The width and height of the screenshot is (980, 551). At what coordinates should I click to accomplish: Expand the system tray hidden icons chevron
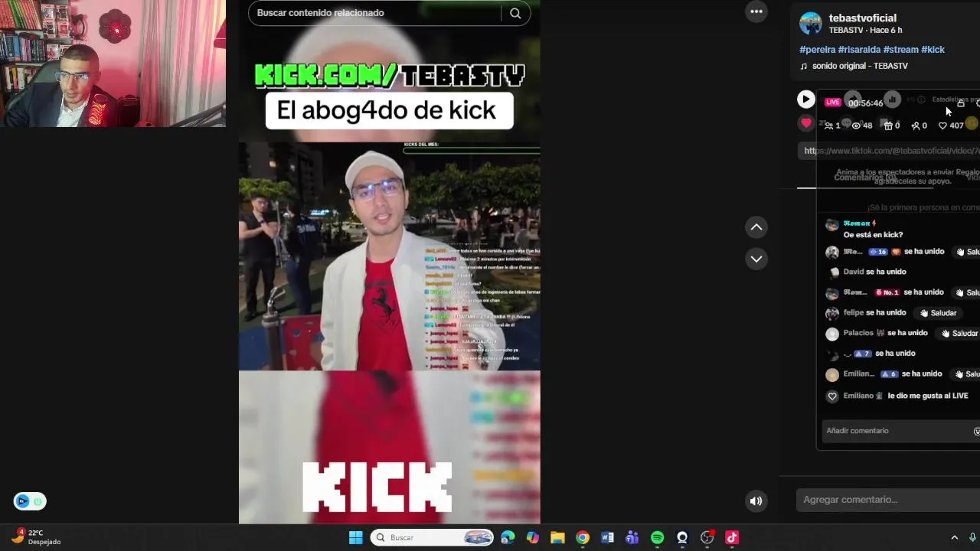pyautogui.click(x=954, y=537)
